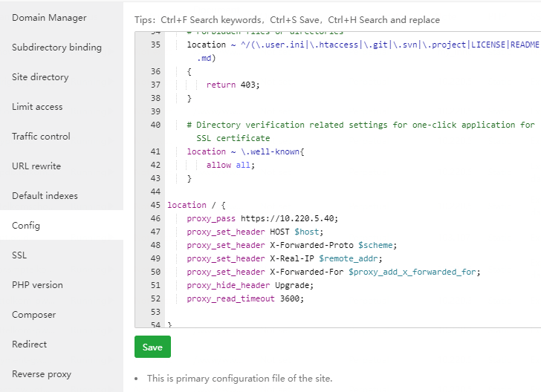Open the Composer tab
Viewport: 541px width, 392px height.
(x=33, y=315)
